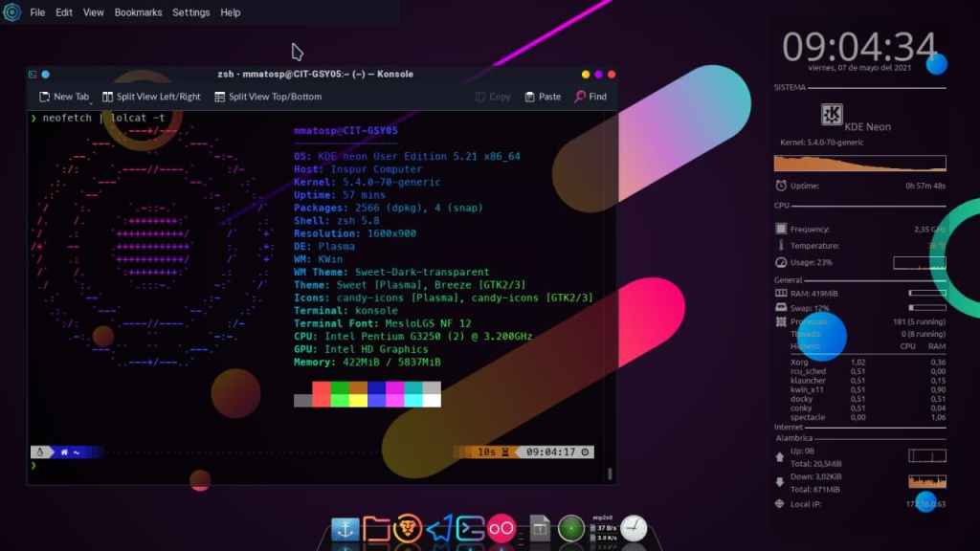Expand the Settings menu
Screen dimensions: 980x551
tap(191, 12)
